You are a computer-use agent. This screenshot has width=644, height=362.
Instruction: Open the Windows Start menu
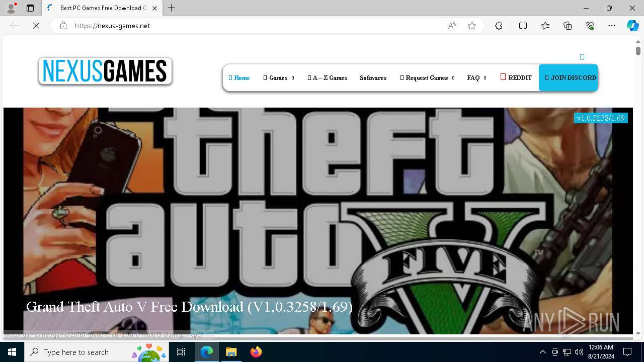coord(12,352)
